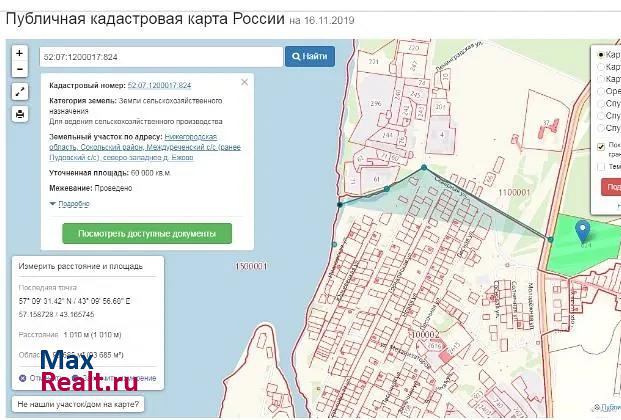Click the red button in layers panel
The height and width of the screenshot is (420, 621).
611,187
